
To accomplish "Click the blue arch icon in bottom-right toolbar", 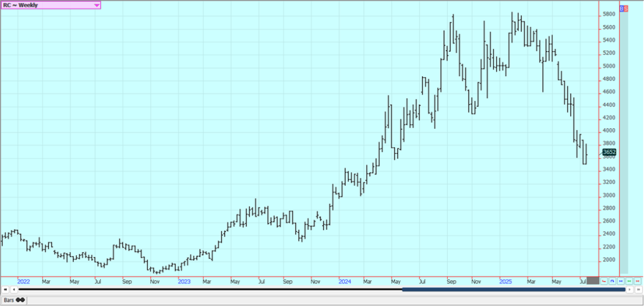I will (x=612, y=281).
